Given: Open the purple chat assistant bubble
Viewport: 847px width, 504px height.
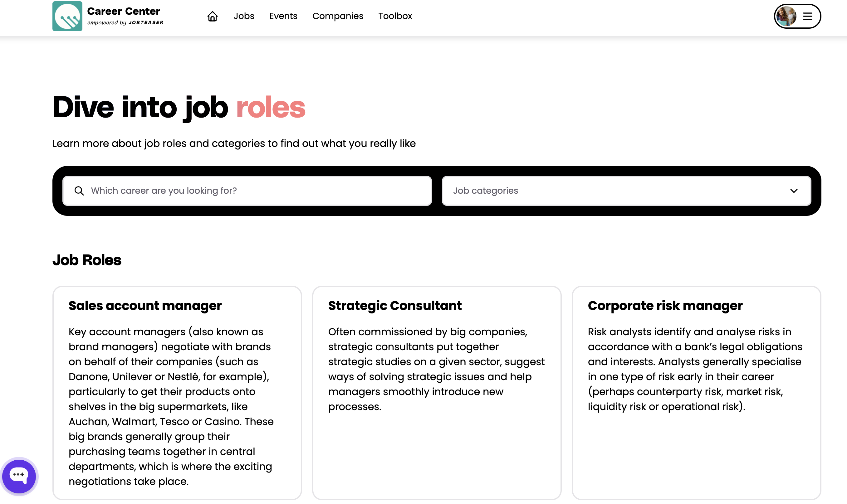Looking at the screenshot, I should (19, 476).
